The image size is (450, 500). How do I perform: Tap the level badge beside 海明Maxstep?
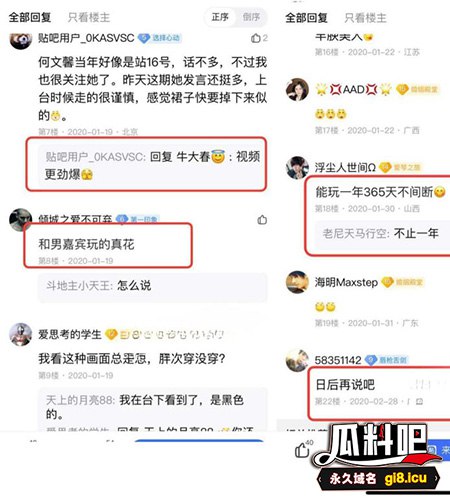pos(402,282)
